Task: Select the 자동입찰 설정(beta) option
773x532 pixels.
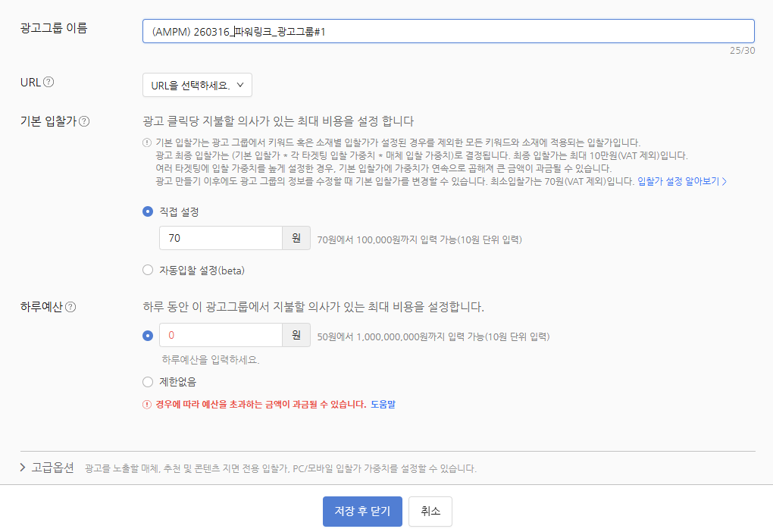Action: (x=148, y=270)
